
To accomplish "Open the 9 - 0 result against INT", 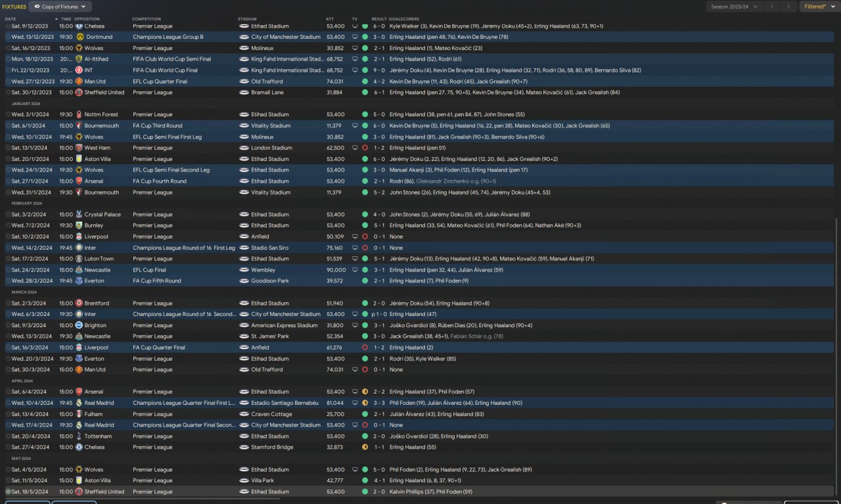I will tap(380, 70).
